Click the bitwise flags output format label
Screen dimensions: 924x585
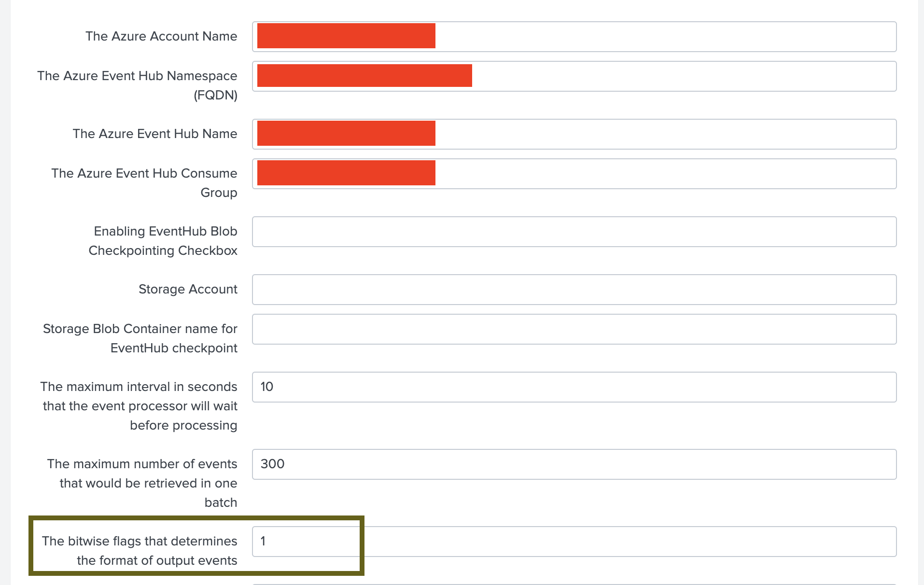pyautogui.click(x=139, y=551)
